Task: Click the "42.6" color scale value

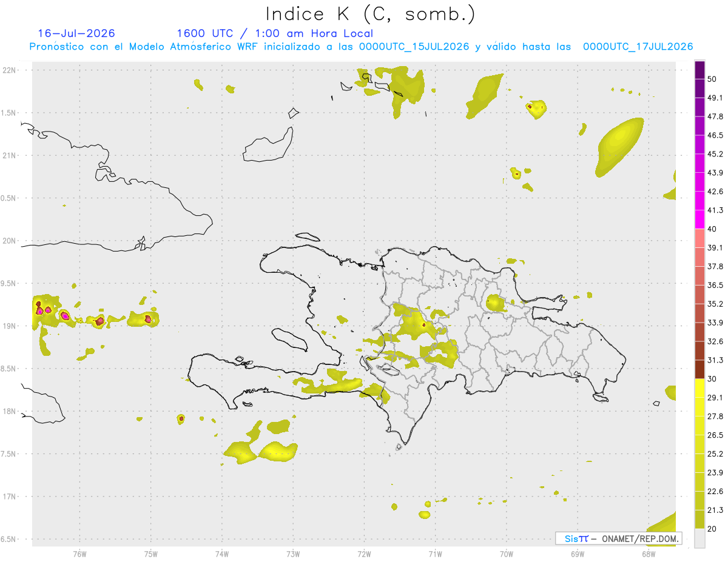Action: [x=716, y=192]
